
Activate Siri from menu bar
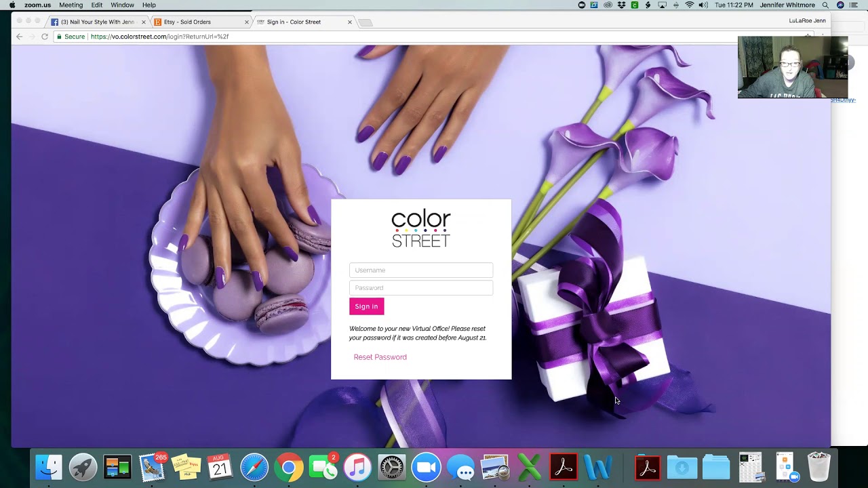840,5
